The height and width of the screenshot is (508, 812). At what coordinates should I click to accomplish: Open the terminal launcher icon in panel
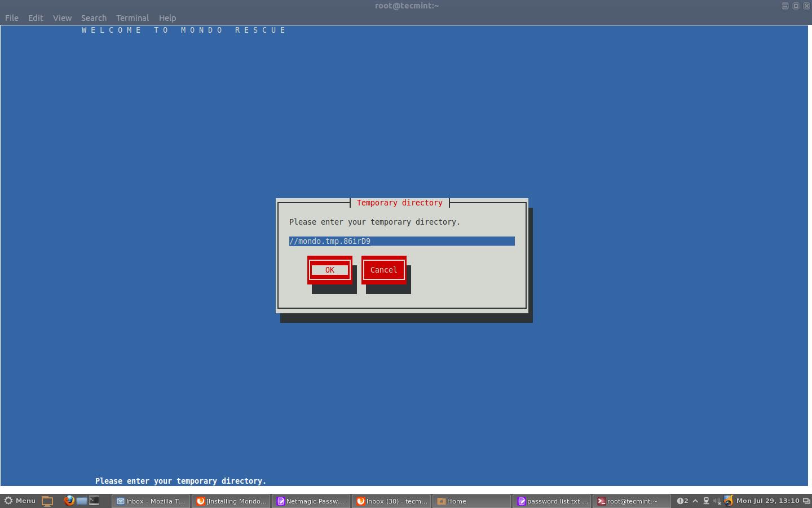(x=94, y=501)
